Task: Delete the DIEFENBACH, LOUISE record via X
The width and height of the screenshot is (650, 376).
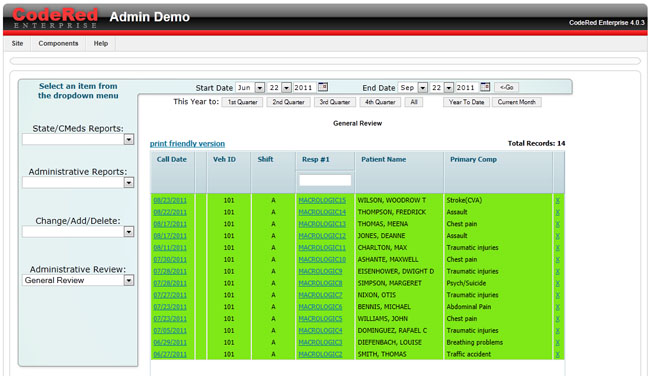Action: (x=558, y=343)
